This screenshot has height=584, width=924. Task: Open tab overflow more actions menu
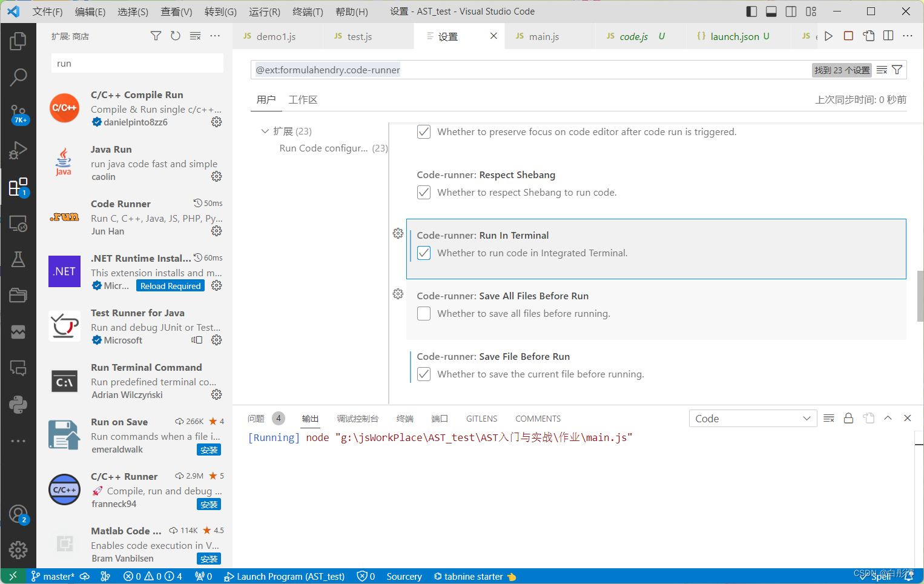pos(908,36)
